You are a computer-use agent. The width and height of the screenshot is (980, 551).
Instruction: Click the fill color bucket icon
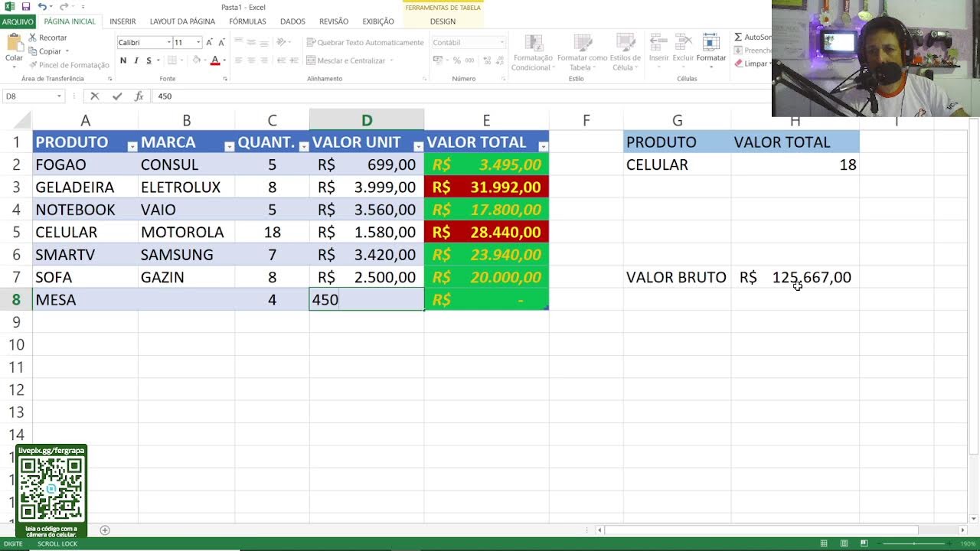(197, 60)
